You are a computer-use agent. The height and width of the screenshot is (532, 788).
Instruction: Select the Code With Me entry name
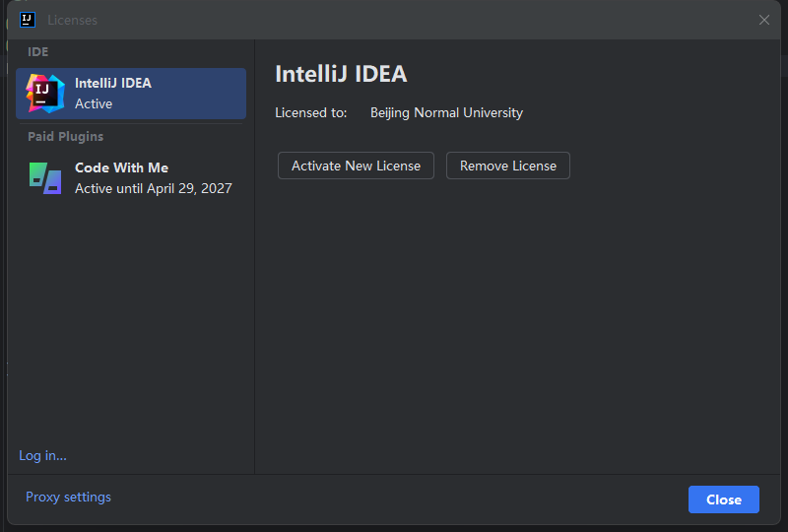[x=121, y=167]
